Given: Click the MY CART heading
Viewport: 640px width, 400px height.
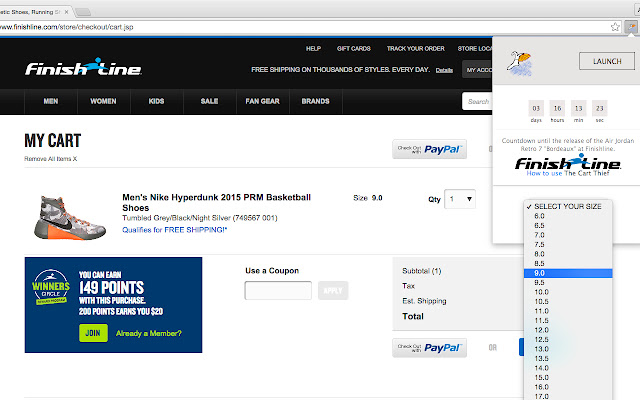Looking at the screenshot, I should point(53,141).
